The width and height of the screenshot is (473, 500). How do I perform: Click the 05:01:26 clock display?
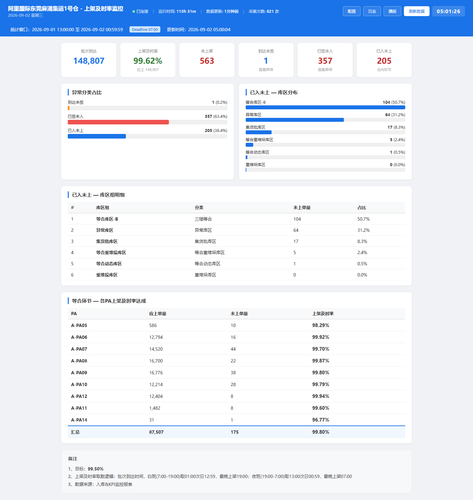pyautogui.click(x=448, y=11)
